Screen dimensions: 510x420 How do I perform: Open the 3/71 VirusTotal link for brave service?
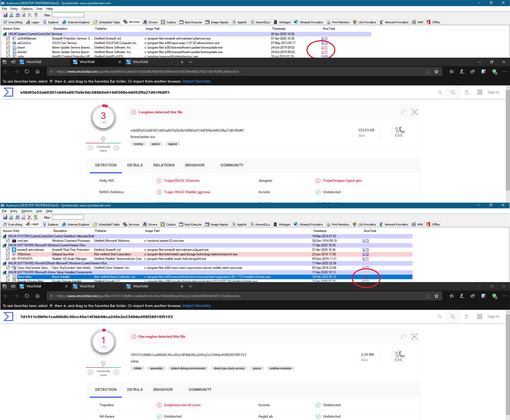point(324,47)
